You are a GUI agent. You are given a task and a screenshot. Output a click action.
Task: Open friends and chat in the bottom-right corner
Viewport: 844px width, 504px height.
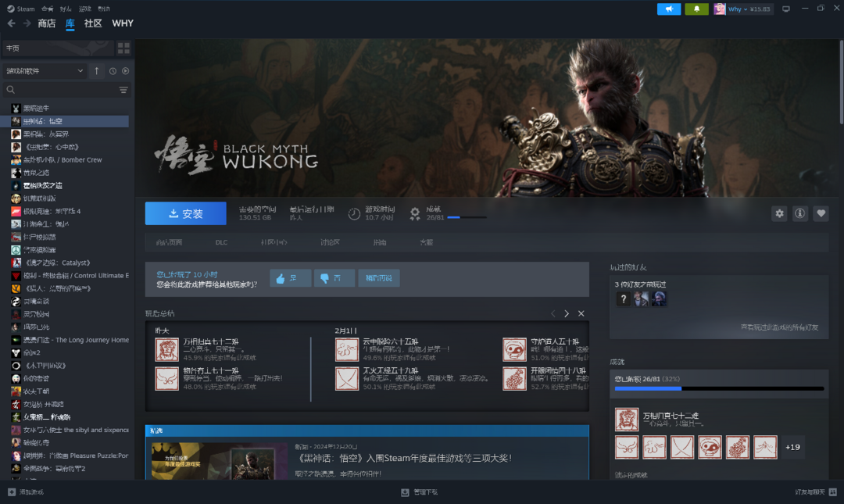coord(816,492)
